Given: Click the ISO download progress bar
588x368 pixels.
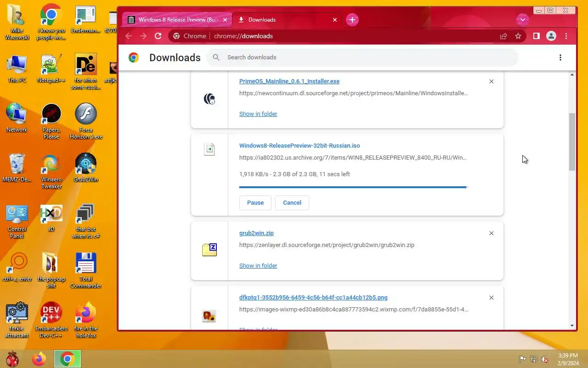Looking at the screenshot, I should pyautogui.click(x=353, y=187).
